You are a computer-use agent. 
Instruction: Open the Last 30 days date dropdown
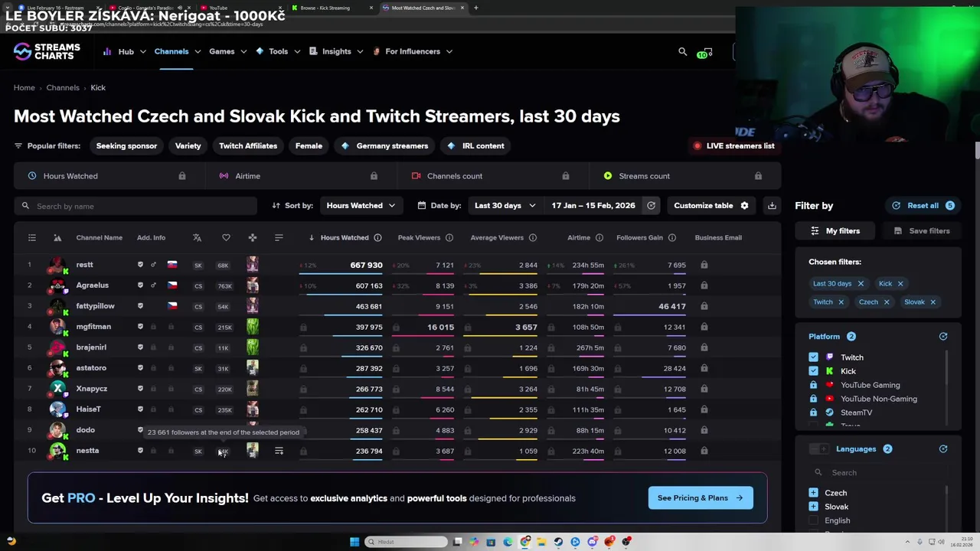pyautogui.click(x=504, y=206)
